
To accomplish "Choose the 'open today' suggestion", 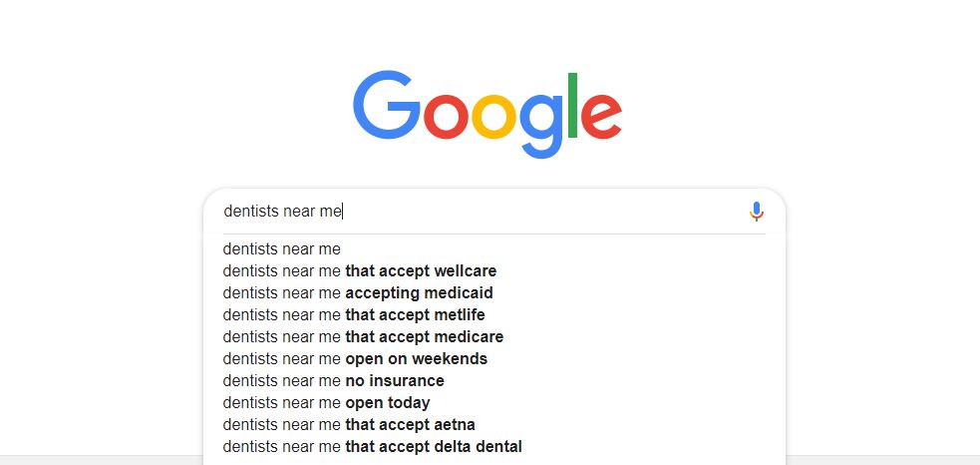I will [493, 402].
